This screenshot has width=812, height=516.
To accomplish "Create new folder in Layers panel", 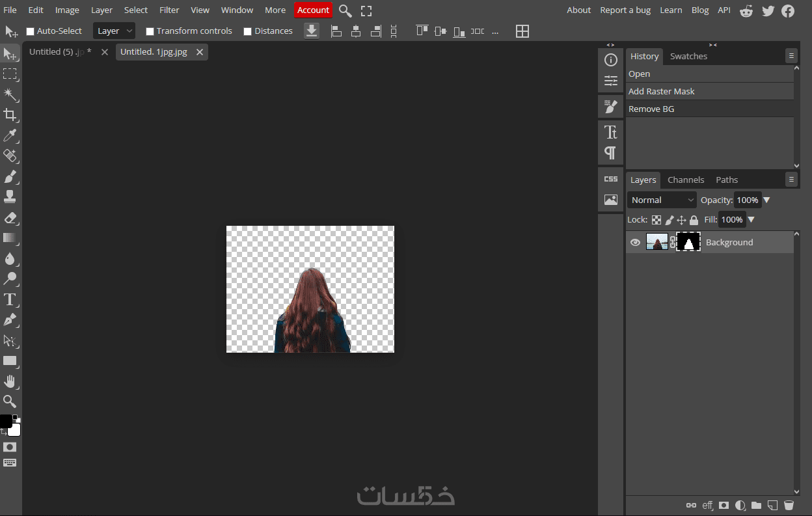I will click(756, 505).
